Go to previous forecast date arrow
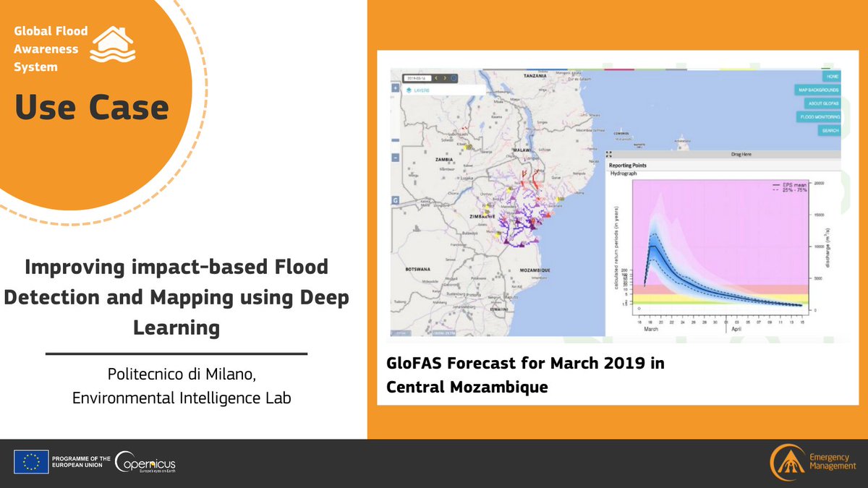Viewport: 868px width, 488px height. click(437, 77)
